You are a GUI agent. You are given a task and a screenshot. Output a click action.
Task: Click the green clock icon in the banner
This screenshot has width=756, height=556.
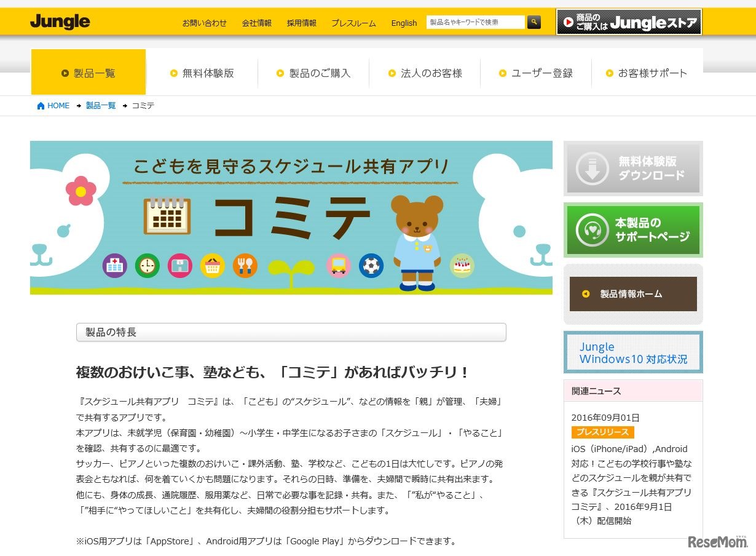(x=148, y=266)
